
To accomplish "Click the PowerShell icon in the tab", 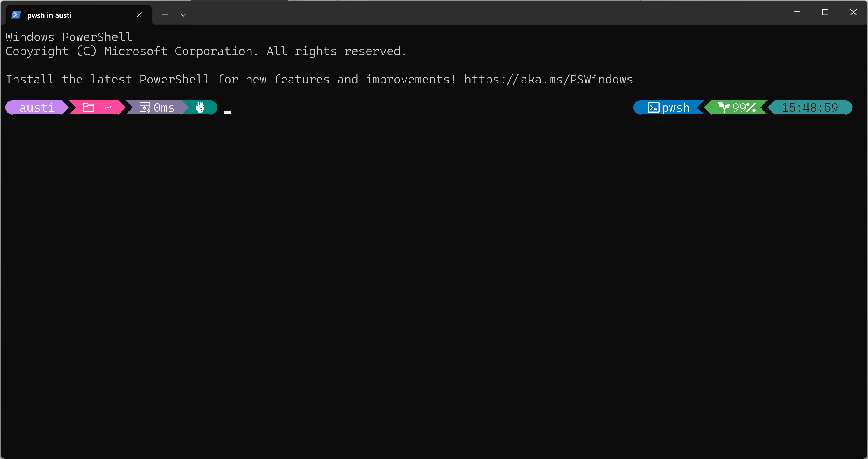I will pyautogui.click(x=15, y=15).
